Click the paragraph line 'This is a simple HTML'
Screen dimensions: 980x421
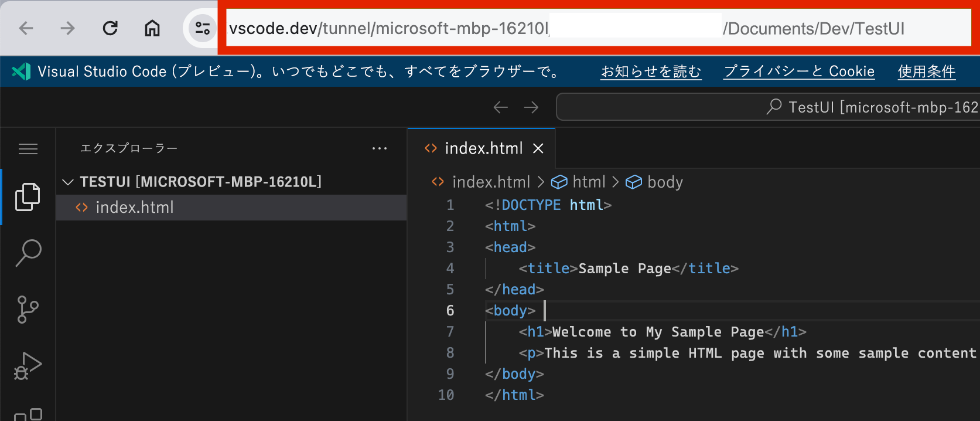pos(748,353)
